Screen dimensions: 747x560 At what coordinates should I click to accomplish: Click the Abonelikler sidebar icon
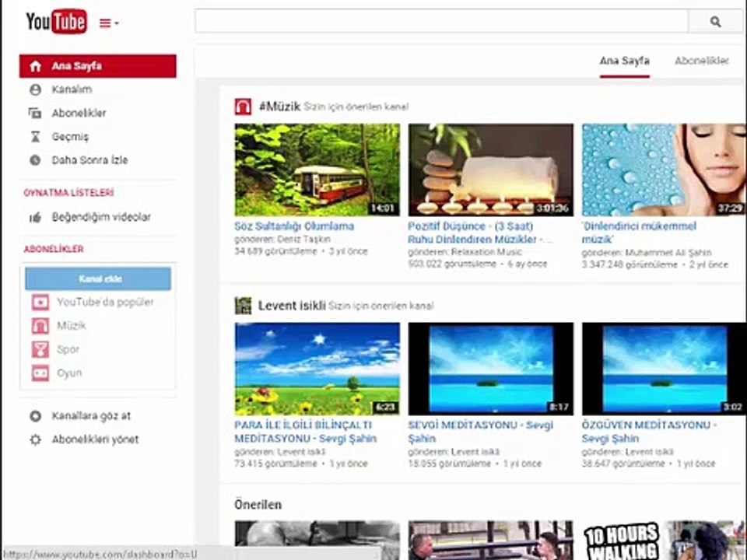pyautogui.click(x=35, y=114)
